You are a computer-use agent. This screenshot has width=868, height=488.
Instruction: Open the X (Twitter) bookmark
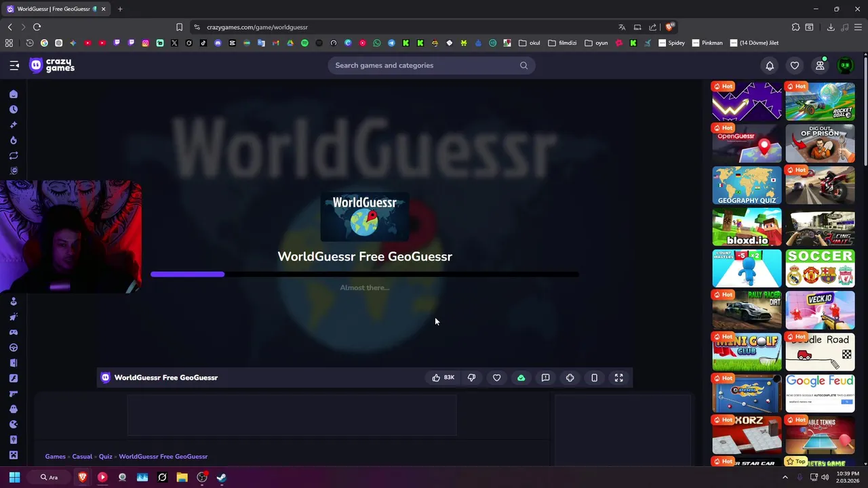(x=174, y=43)
